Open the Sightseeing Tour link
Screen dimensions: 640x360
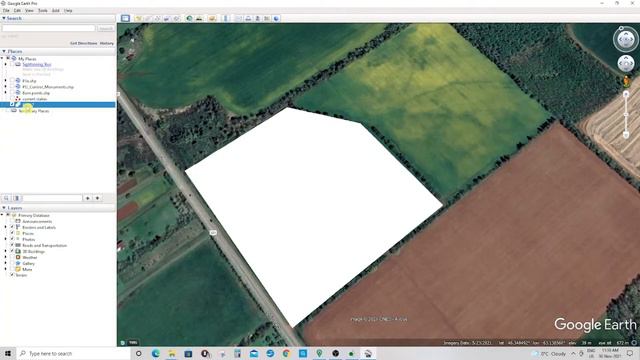tap(37, 64)
